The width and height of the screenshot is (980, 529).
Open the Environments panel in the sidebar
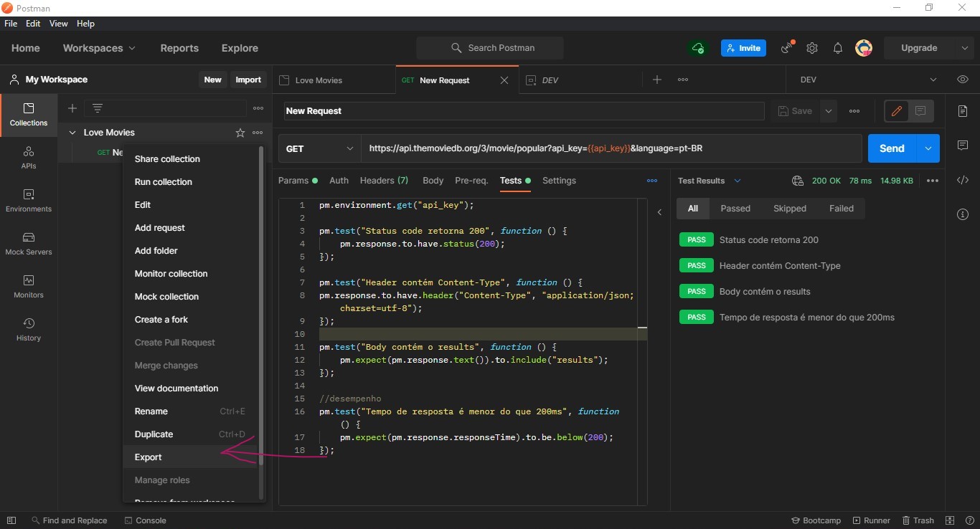click(x=28, y=201)
